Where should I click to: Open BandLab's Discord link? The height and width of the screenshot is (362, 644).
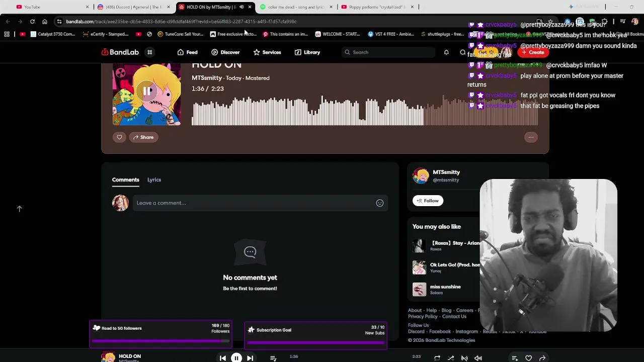[x=416, y=331]
